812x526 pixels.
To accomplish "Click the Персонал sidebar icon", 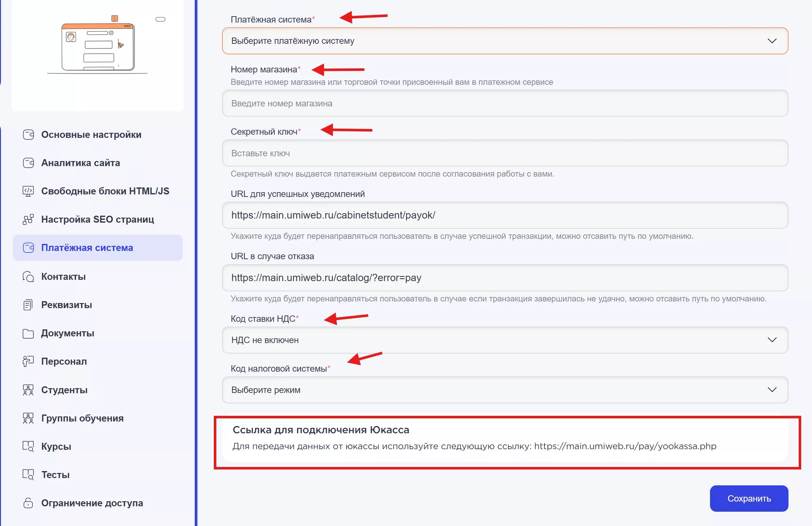I will pos(28,361).
